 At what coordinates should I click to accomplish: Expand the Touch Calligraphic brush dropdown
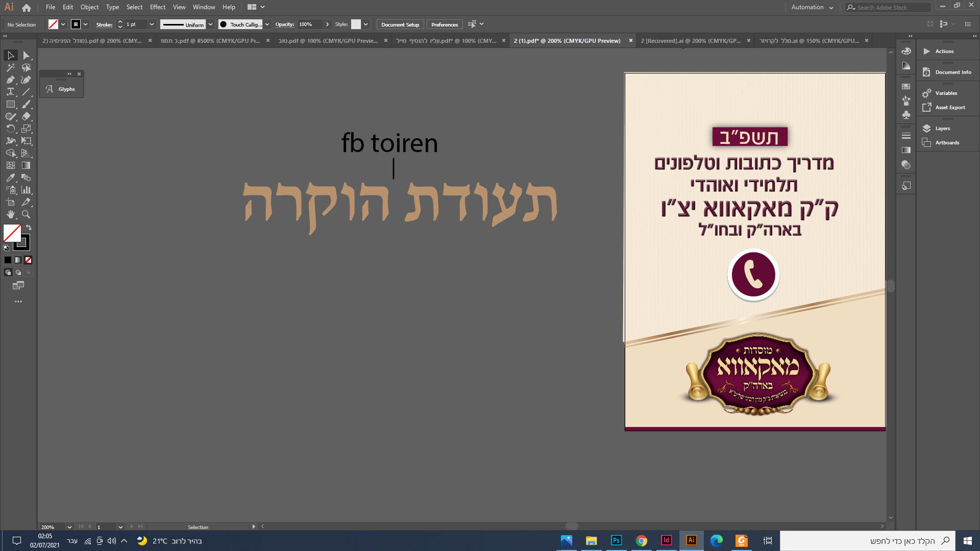267,24
